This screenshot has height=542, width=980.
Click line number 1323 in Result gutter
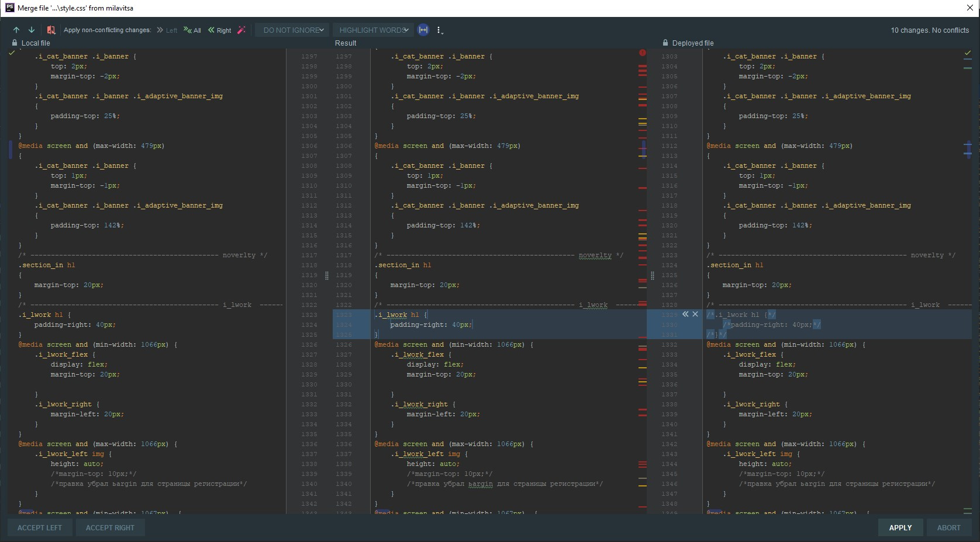coord(344,315)
